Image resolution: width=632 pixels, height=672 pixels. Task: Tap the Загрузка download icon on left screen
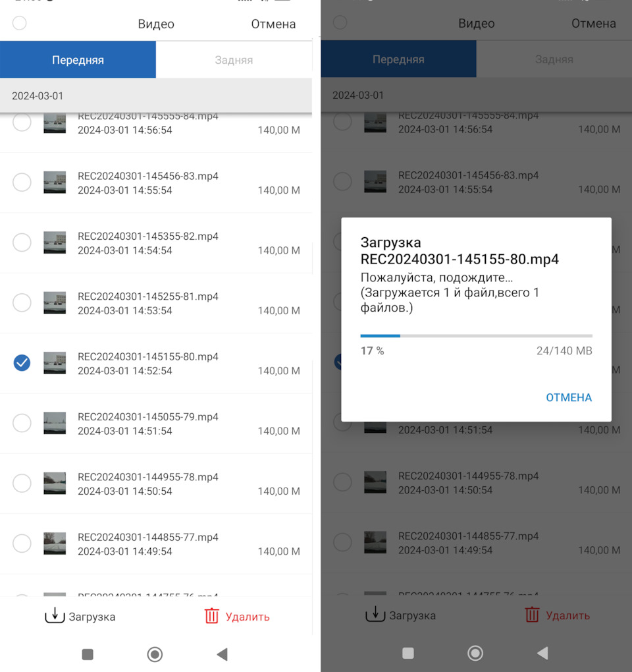point(55,616)
